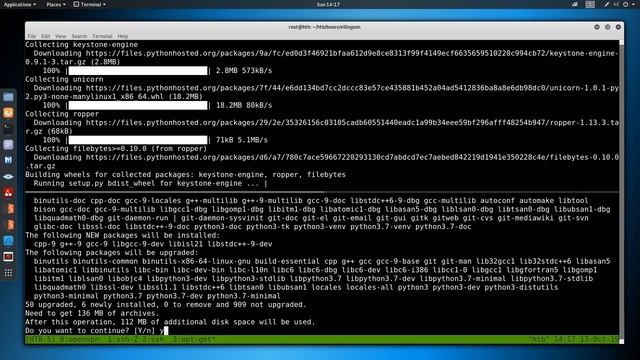
Task: Open the File menu
Action: 31,36
